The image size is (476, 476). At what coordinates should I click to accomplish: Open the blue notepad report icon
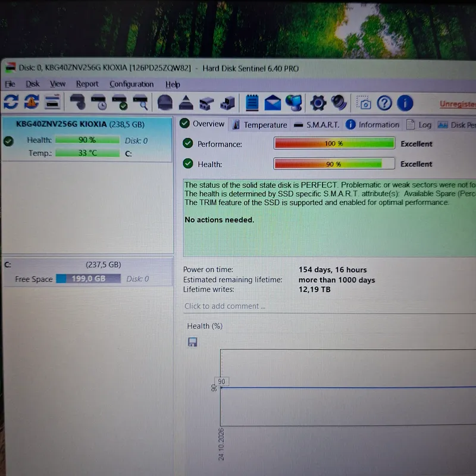(x=252, y=102)
